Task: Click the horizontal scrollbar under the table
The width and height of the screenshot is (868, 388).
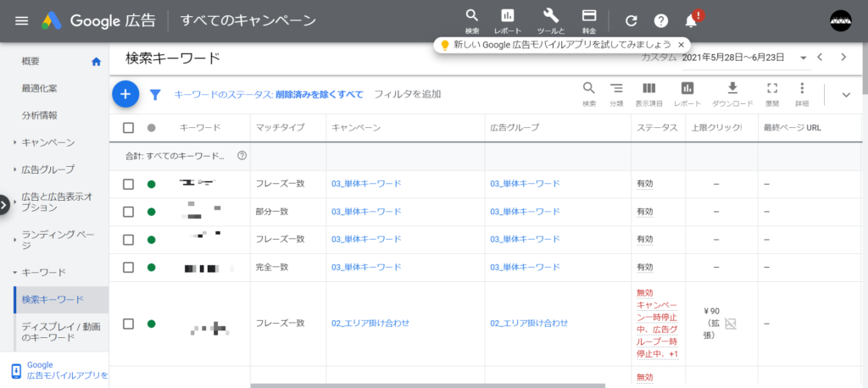Action: click(427, 385)
